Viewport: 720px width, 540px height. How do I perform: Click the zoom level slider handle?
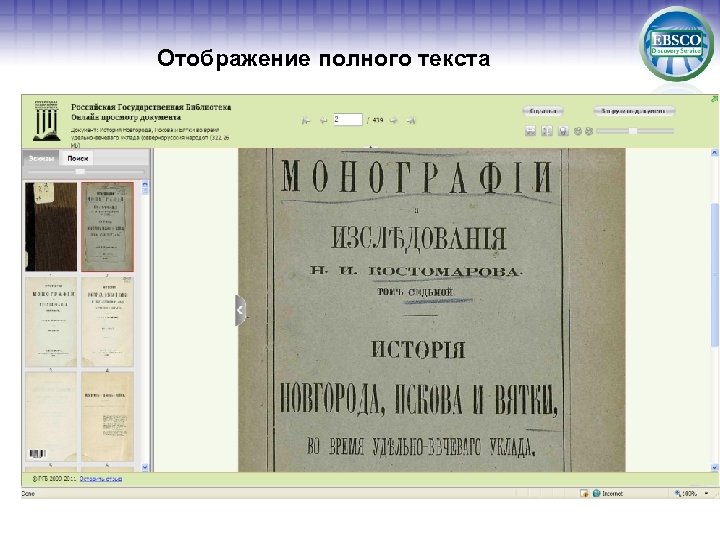pos(633,131)
